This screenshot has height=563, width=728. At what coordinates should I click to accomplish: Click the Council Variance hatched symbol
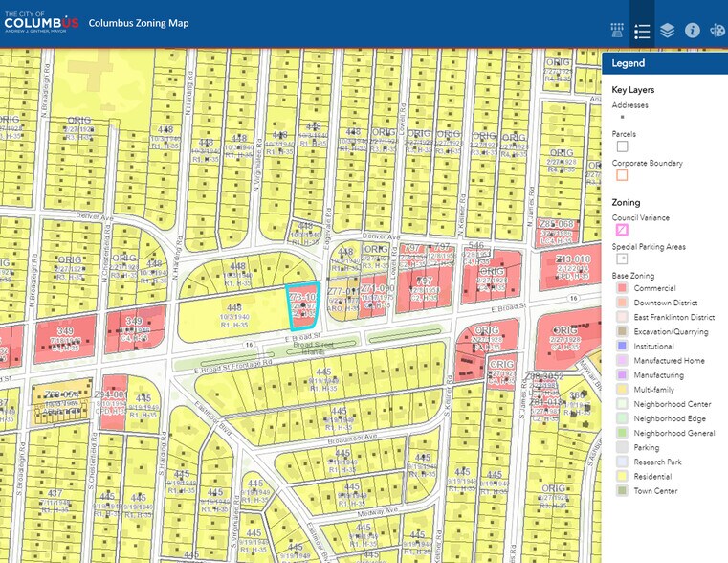pos(622,230)
